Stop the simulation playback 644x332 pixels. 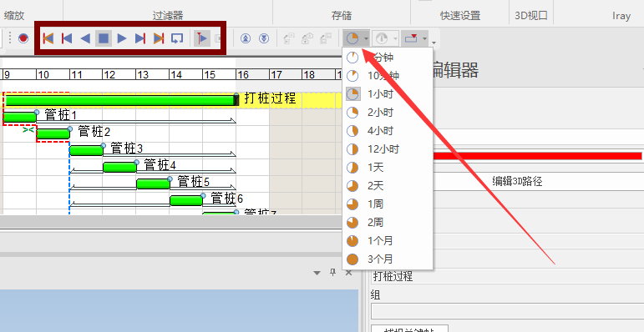pyautogui.click(x=104, y=38)
